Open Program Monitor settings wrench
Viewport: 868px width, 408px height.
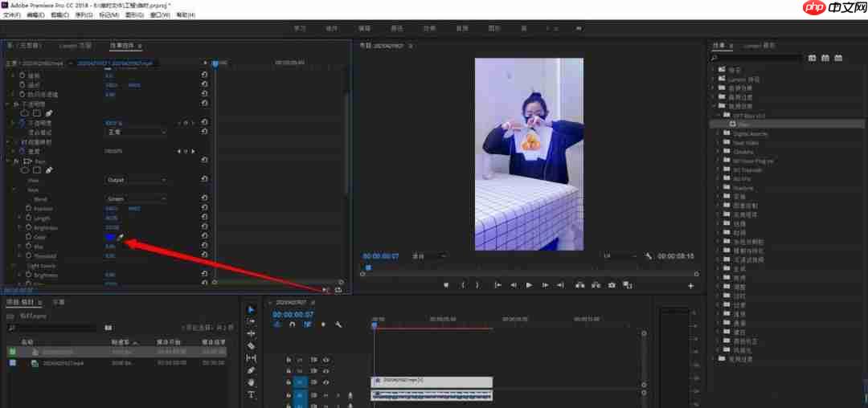click(x=649, y=256)
